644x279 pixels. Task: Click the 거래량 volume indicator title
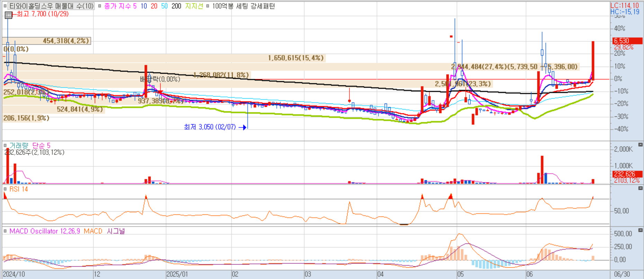click(x=19, y=145)
